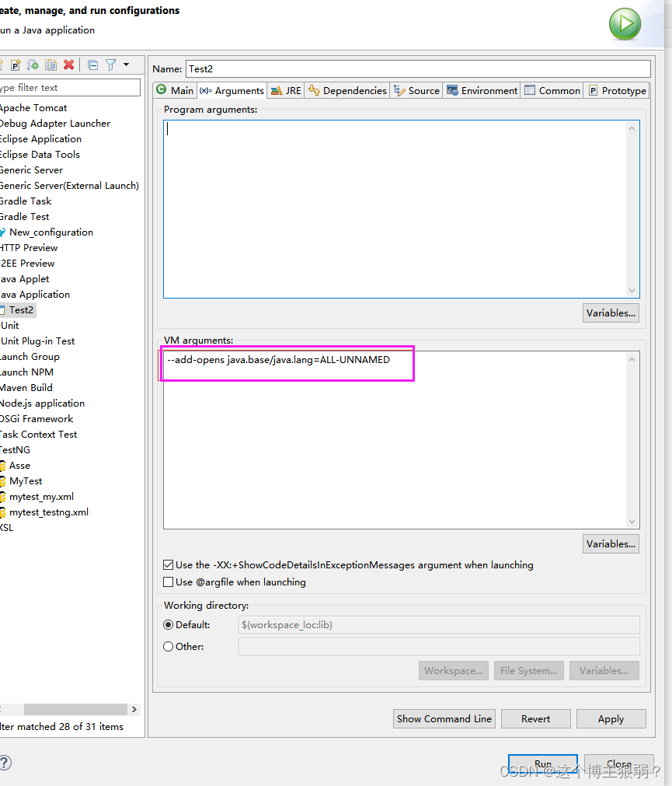The height and width of the screenshot is (786, 672).
Task: Select Maven Build in the configuration tree
Action: click(x=26, y=387)
